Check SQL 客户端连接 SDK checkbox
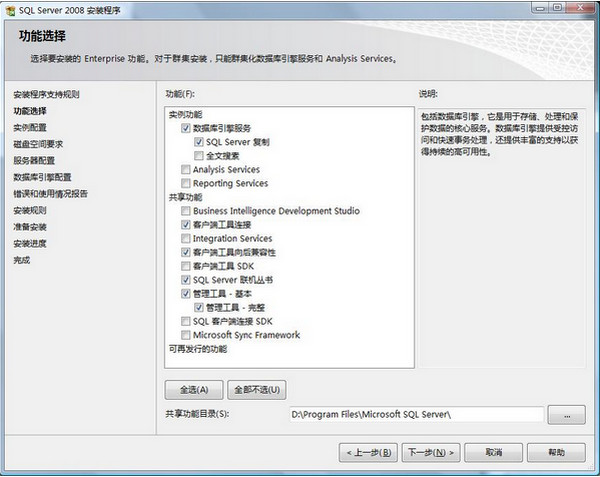The width and height of the screenshot is (600, 477). click(186, 321)
